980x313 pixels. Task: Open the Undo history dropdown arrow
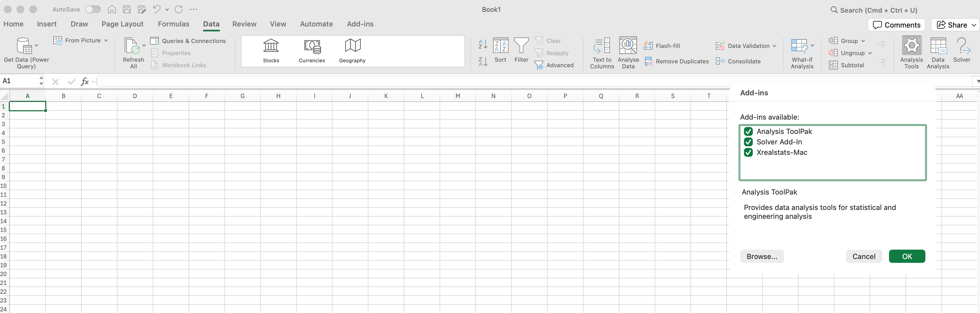pyautogui.click(x=167, y=10)
